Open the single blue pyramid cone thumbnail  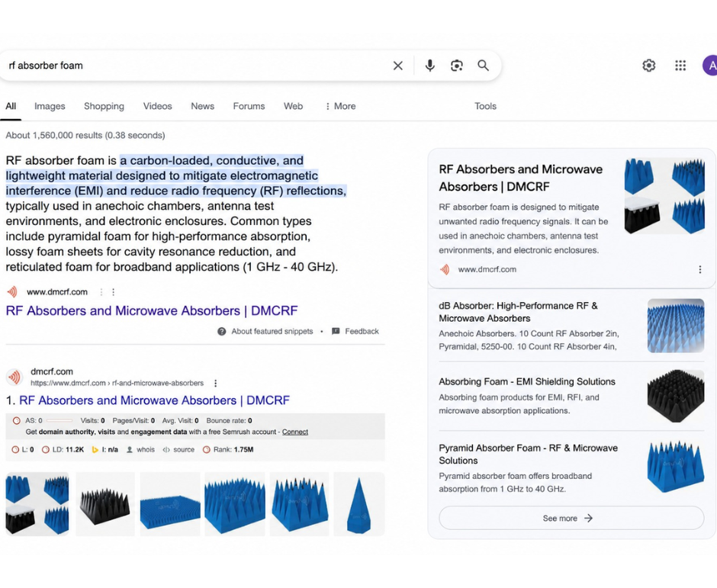[x=359, y=504]
